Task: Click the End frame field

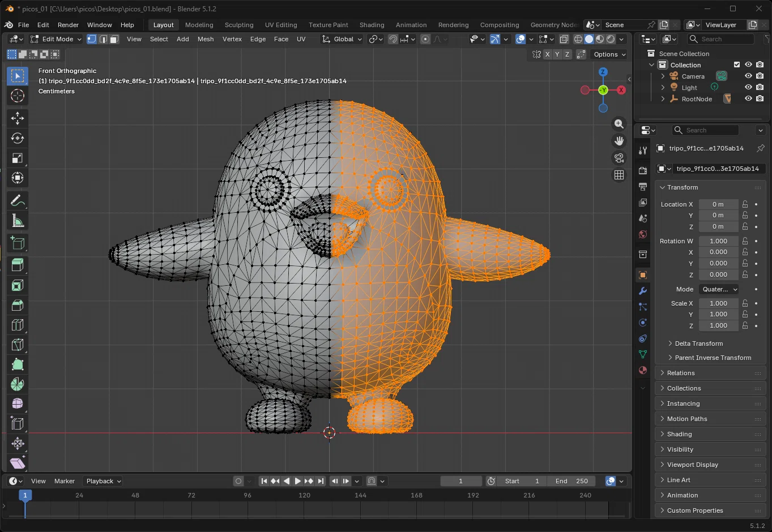Action: pyautogui.click(x=571, y=481)
